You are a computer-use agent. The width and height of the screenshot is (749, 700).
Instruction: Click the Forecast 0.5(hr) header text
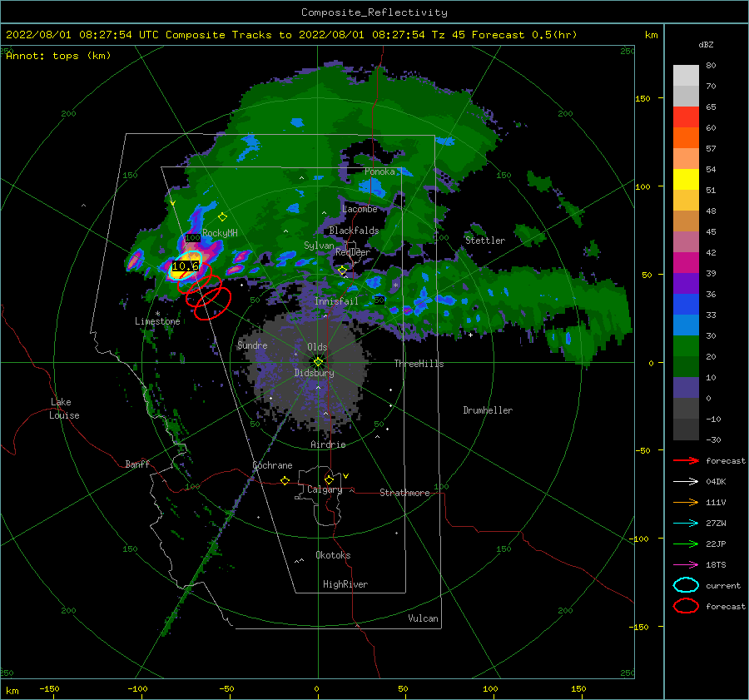click(x=524, y=35)
